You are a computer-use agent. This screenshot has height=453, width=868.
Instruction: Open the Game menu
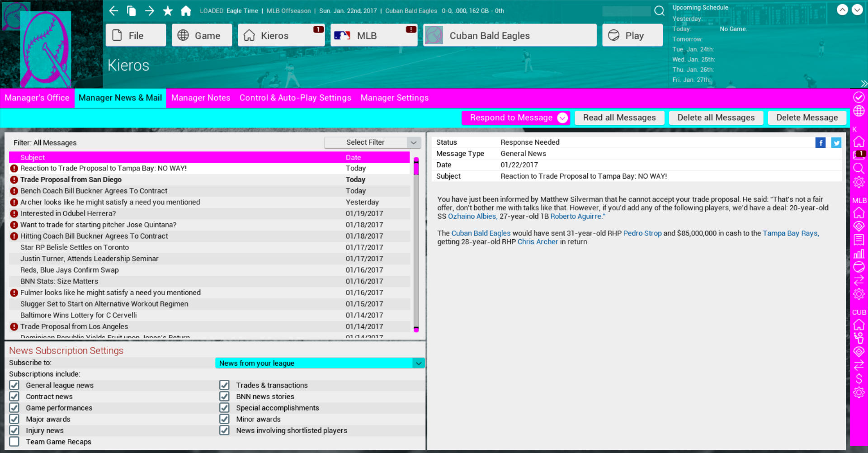[x=202, y=35]
